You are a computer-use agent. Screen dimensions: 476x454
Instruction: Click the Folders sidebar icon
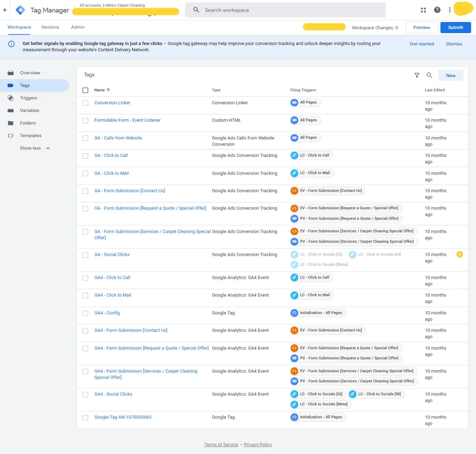[11, 123]
